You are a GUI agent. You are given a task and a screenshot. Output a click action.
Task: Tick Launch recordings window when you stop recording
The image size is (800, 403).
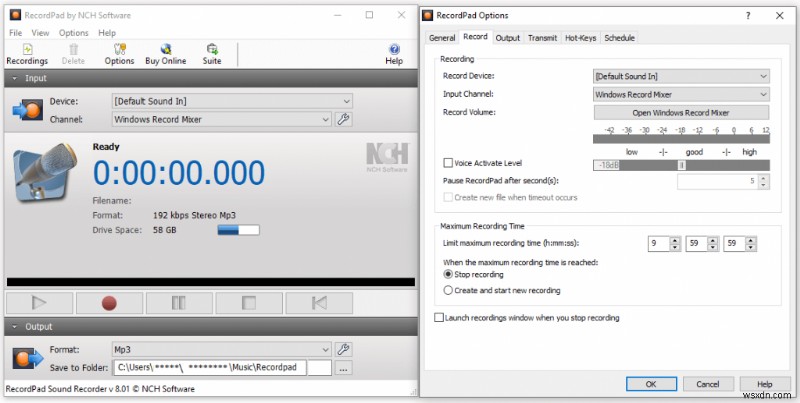tap(439, 318)
